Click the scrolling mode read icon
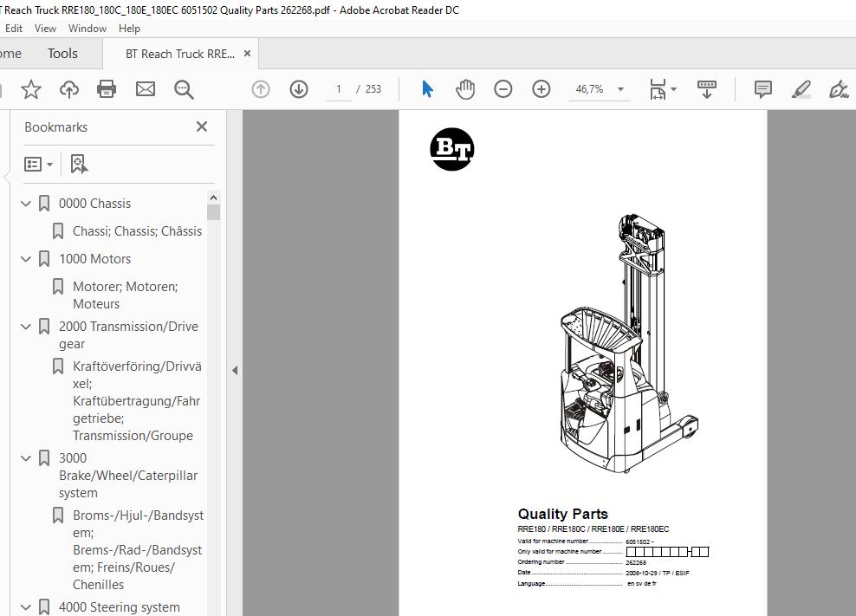856x616 pixels. click(x=706, y=89)
